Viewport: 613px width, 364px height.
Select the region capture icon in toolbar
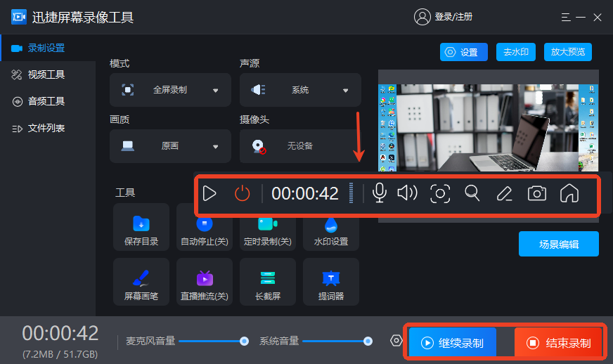pyautogui.click(x=440, y=193)
